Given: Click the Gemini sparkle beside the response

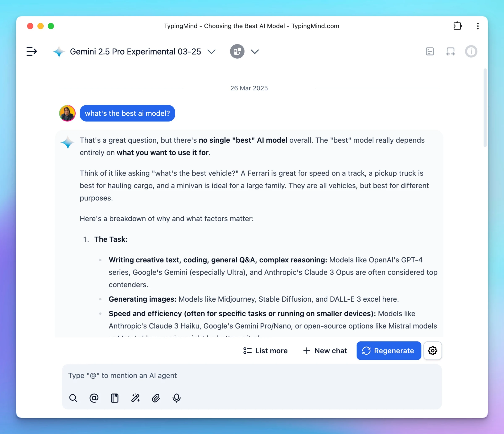Looking at the screenshot, I should (x=68, y=142).
